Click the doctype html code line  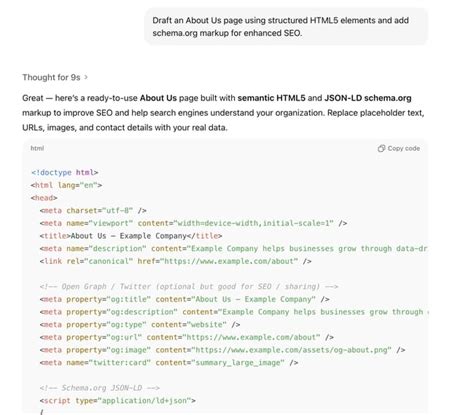[x=65, y=173]
